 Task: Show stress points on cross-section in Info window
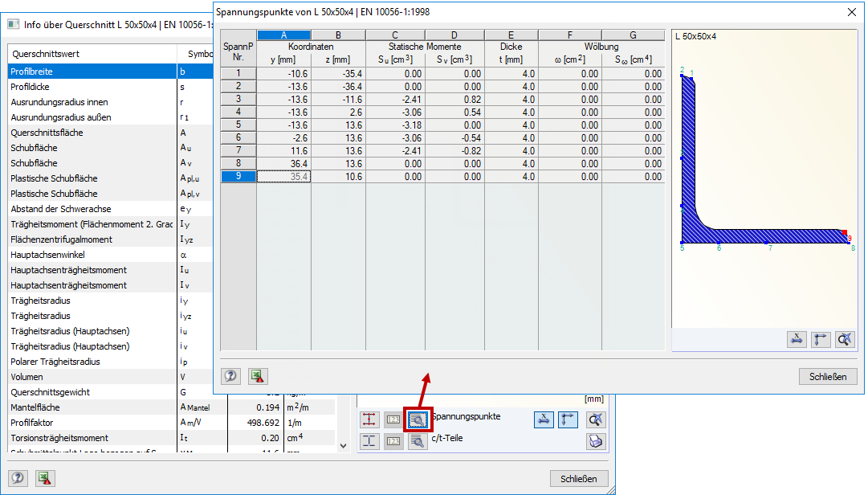(369, 419)
